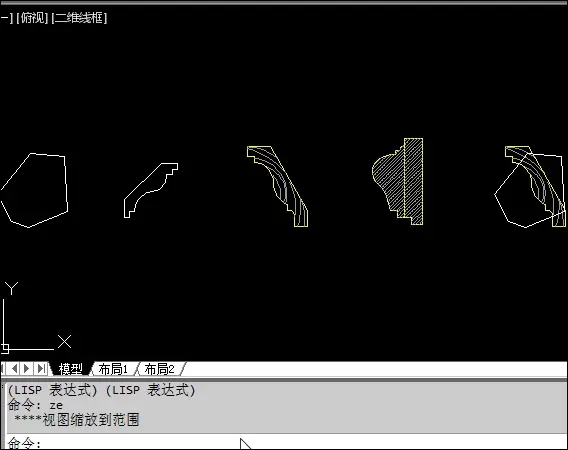Click the UCS origin icon square
This screenshot has width=568, height=450.
pos(5,348)
